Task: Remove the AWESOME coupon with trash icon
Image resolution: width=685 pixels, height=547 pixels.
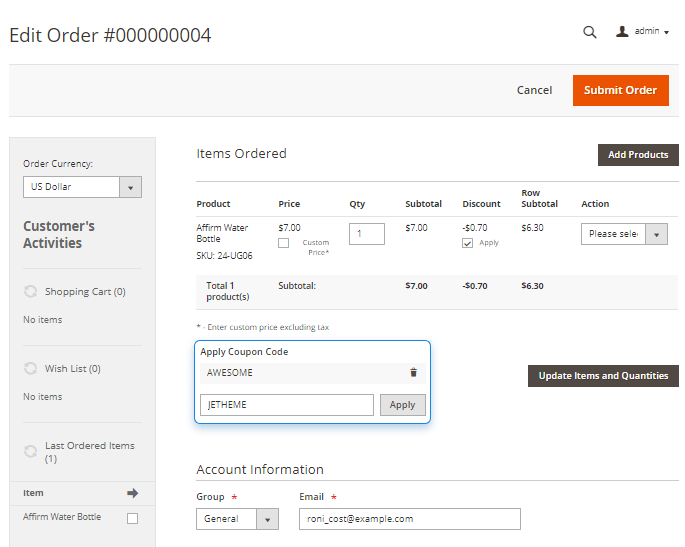Action: pos(414,373)
